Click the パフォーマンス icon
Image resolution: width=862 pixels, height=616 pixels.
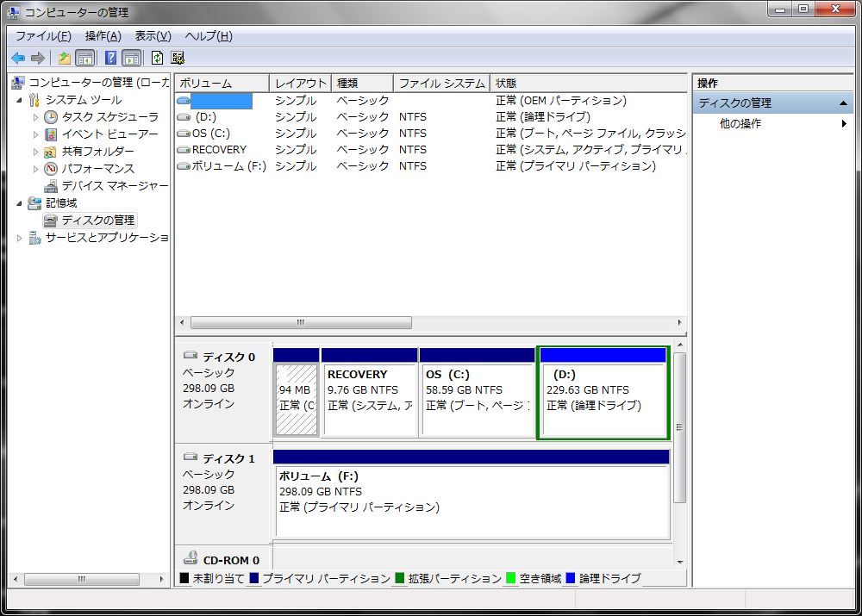coord(51,169)
